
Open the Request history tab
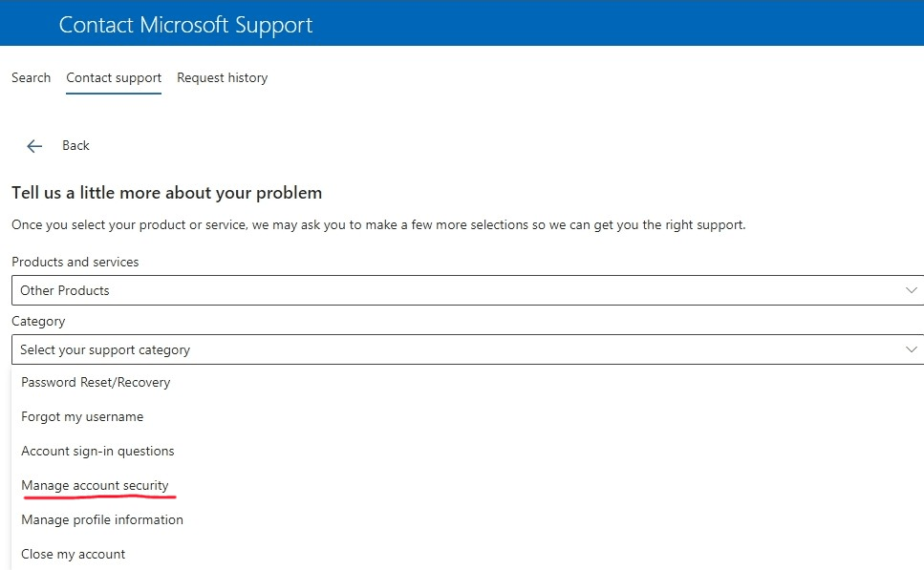click(222, 77)
